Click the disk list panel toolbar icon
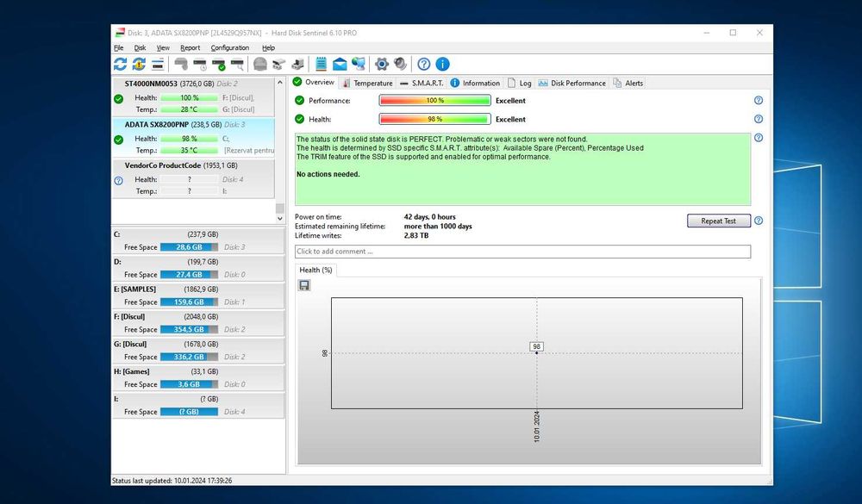 click(x=158, y=65)
